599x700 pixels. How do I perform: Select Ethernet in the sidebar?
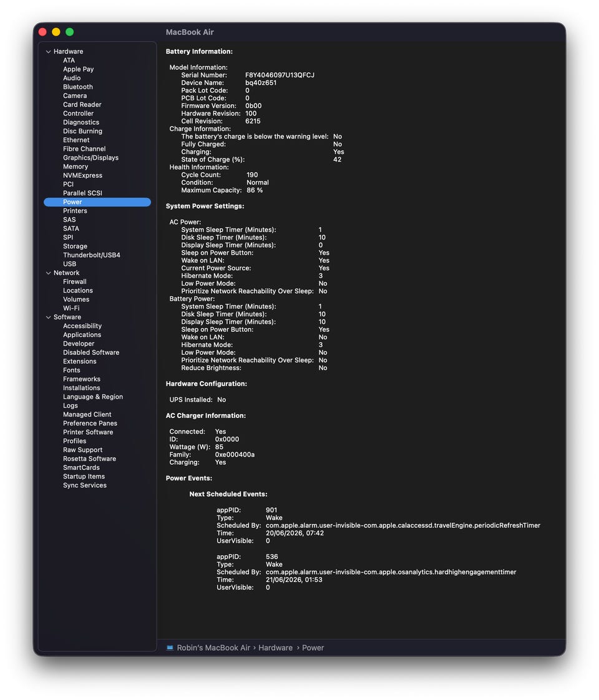point(76,140)
